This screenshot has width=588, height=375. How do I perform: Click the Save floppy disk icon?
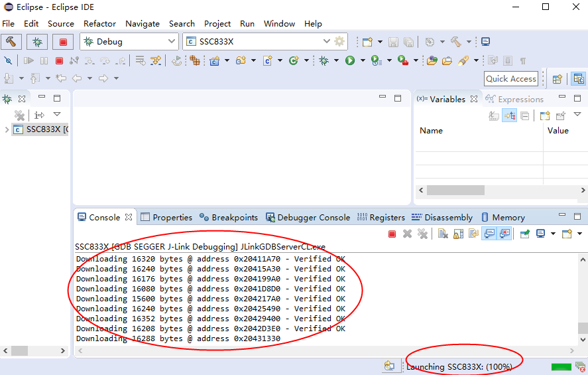(x=393, y=42)
